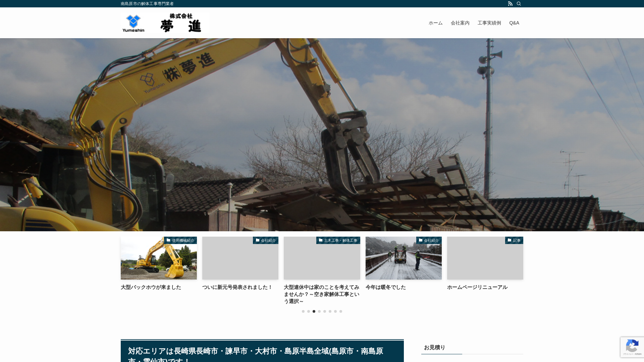Select the first carousel pagination dot
644x362 pixels.
tap(303, 311)
